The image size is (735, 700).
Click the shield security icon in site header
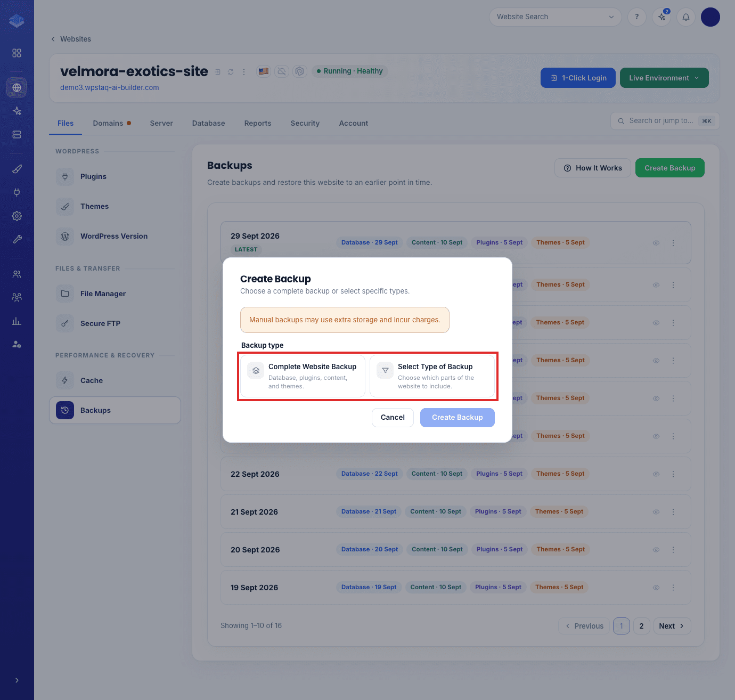click(300, 71)
